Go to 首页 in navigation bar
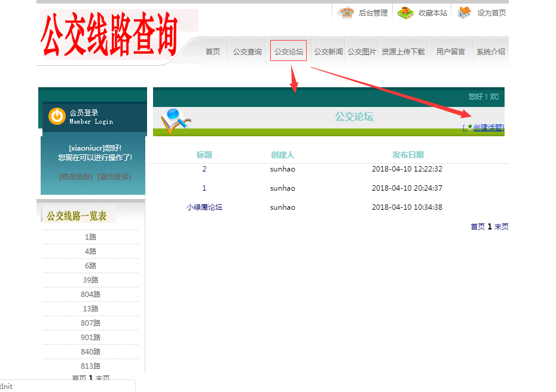Screen dimensions: 556x392 pyautogui.click(x=213, y=52)
